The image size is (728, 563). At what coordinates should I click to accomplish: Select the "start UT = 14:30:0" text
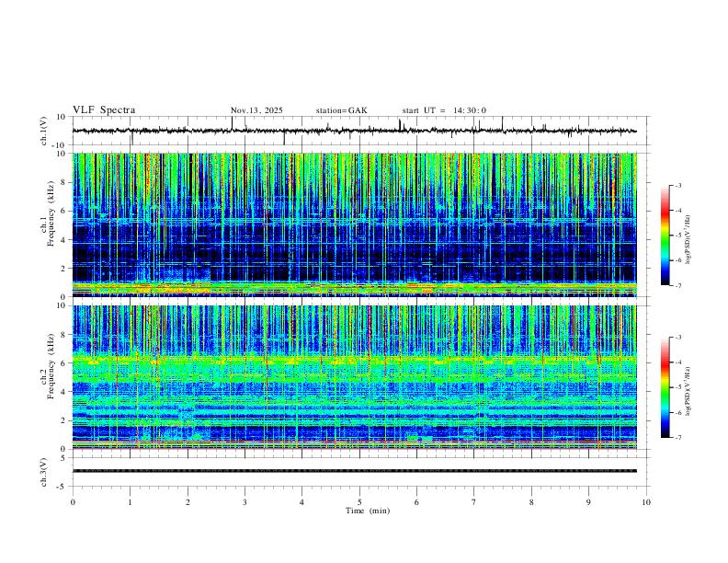point(444,110)
